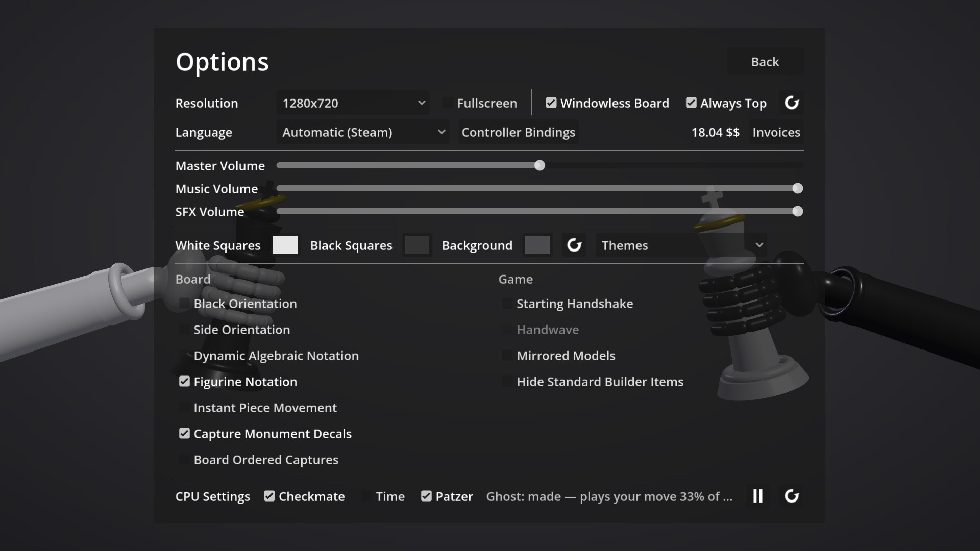The image size is (980, 551).
Task: Pick the Background color swatch
Action: (x=537, y=245)
